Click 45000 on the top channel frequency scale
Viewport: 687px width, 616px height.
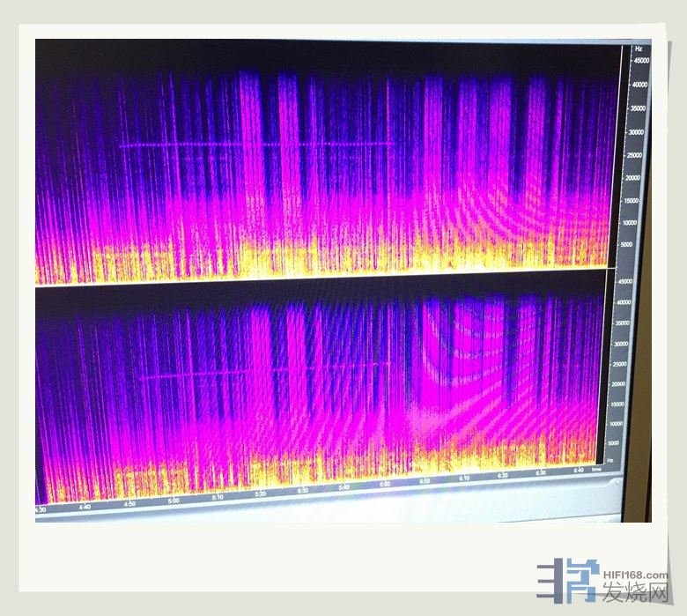tap(640, 61)
